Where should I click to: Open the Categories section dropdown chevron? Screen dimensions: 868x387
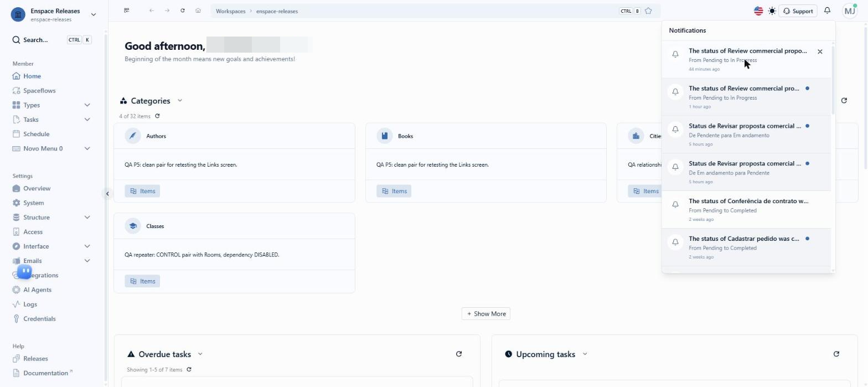[179, 101]
